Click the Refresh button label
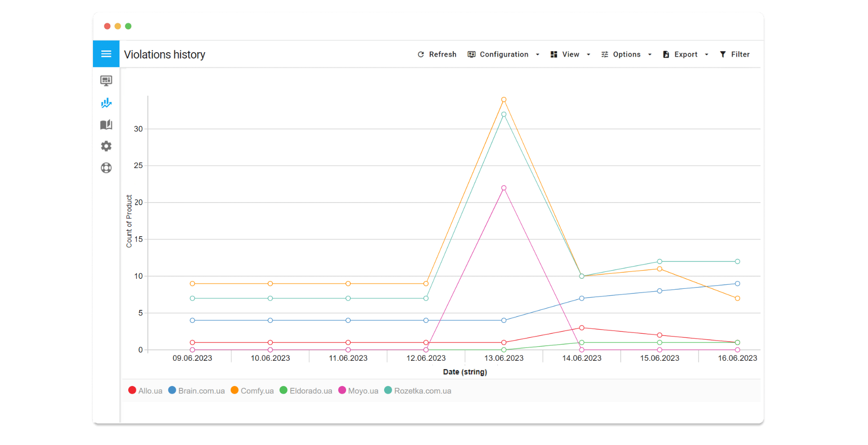This screenshot has height=445, width=868. click(442, 54)
